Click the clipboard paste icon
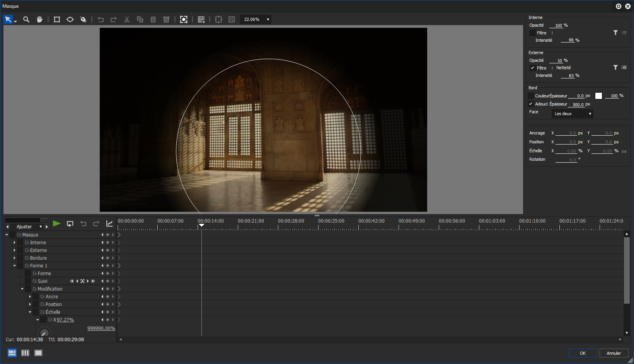The width and height of the screenshot is (634, 364). tap(153, 19)
